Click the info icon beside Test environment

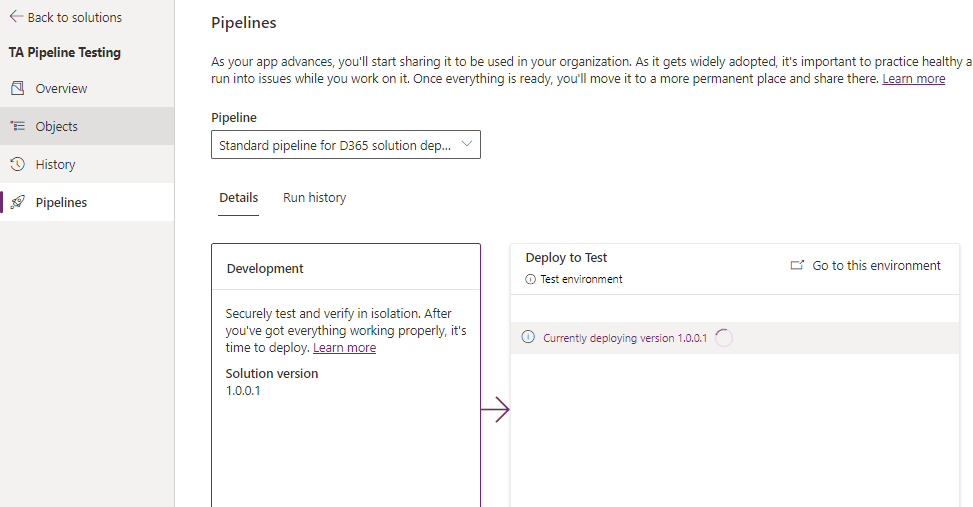530,279
